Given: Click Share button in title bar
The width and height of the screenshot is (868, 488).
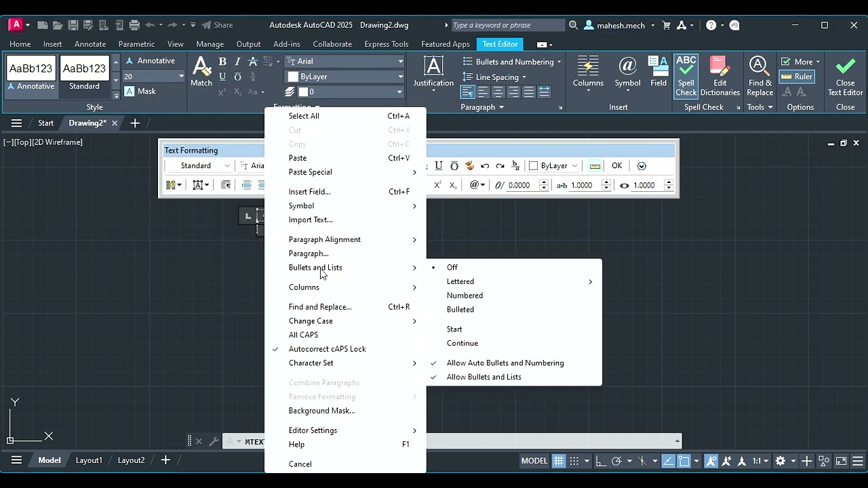Looking at the screenshot, I should tap(217, 25).
